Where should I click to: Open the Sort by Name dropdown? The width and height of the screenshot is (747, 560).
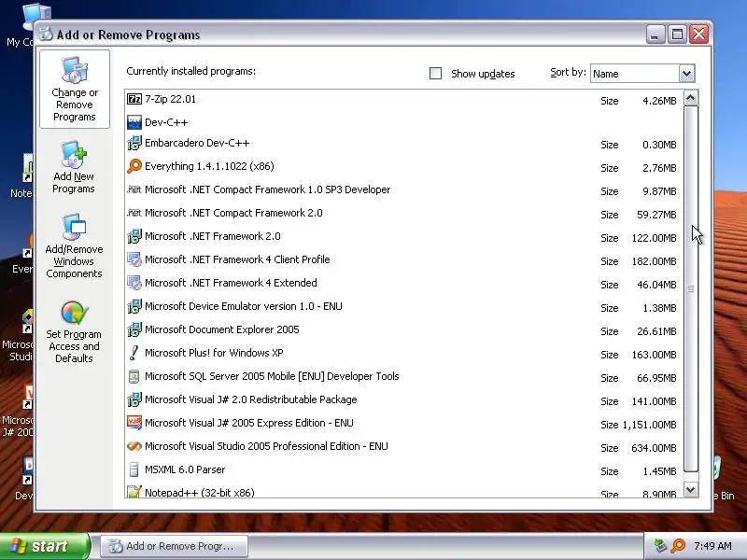(x=686, y=74)
